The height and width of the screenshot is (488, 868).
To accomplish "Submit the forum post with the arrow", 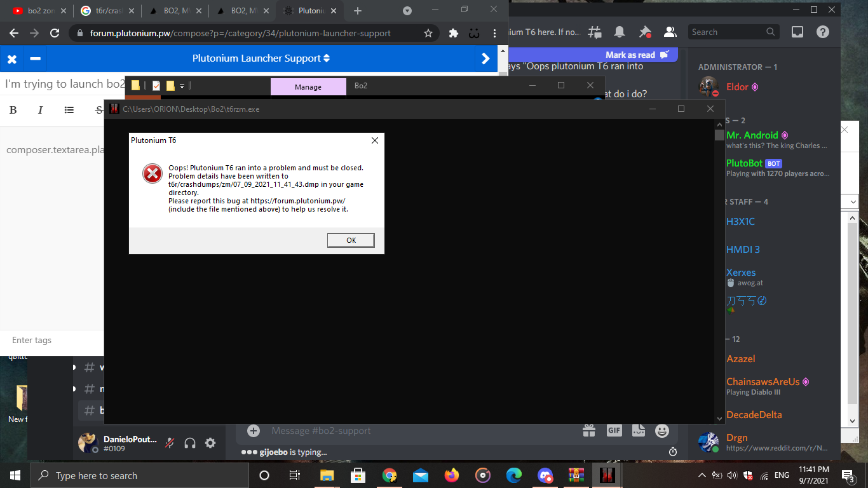I will 486,58.
